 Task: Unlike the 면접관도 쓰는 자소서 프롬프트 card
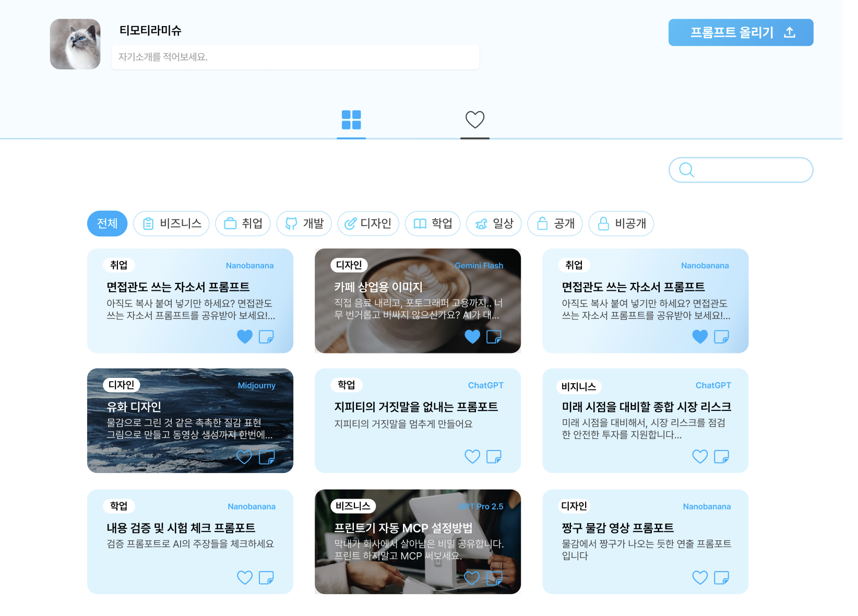[245, 337]
